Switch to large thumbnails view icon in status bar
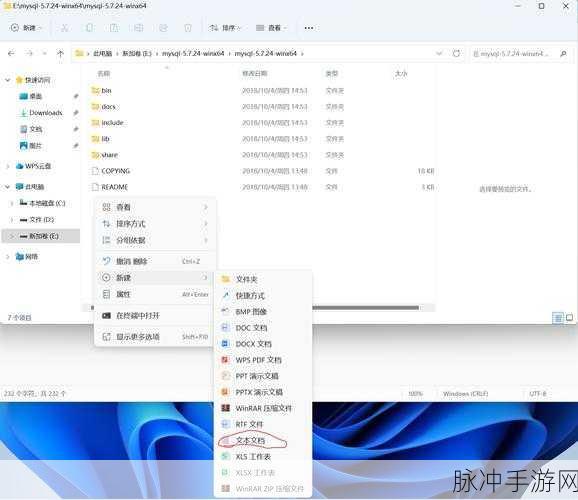 570,317
